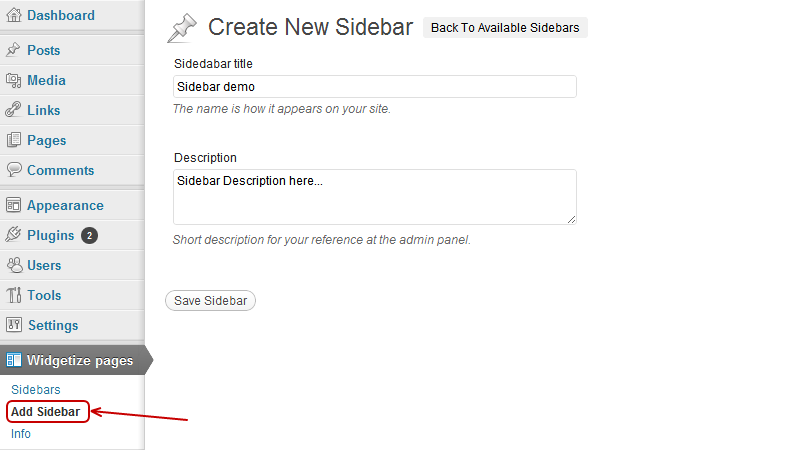Click the Links chain icon

tap(13, 110)
